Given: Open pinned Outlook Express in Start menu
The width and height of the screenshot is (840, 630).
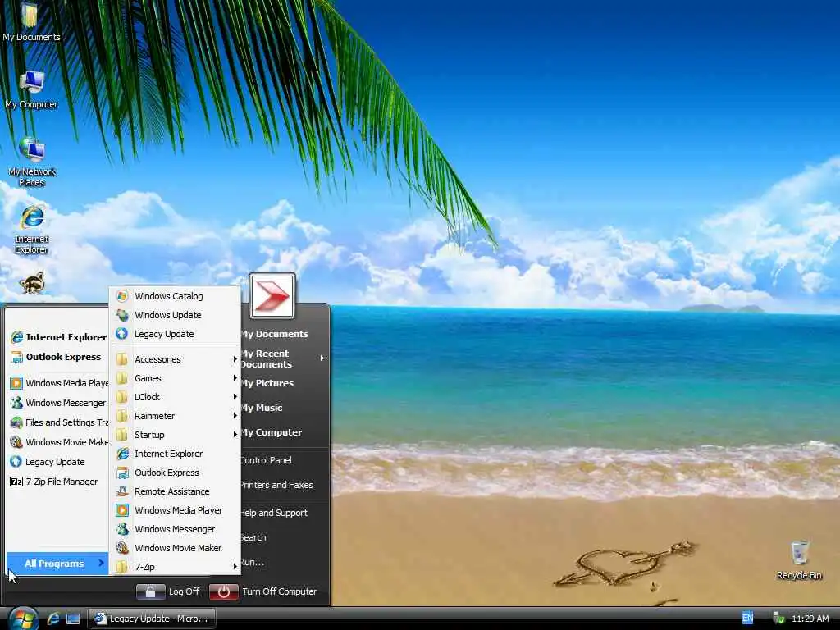Looking at the screenshot, I should click(x=58, y=357).
